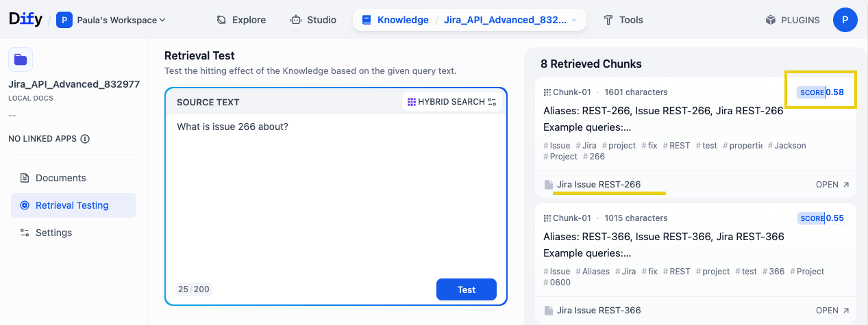Image resolution: width=868 pixels, height=325 pixels.
Task: Click the 25/200 character counter
Action: pyautogui.click(x=193, y=289)
